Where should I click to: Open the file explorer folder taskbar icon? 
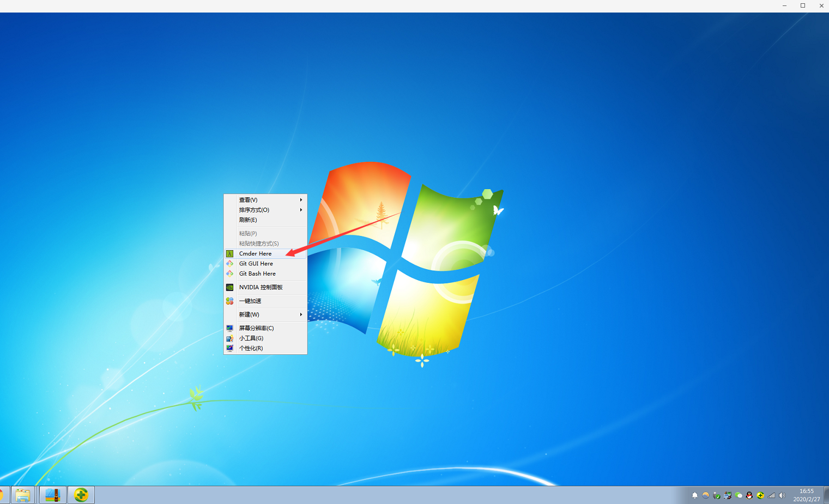pos(23,495)
